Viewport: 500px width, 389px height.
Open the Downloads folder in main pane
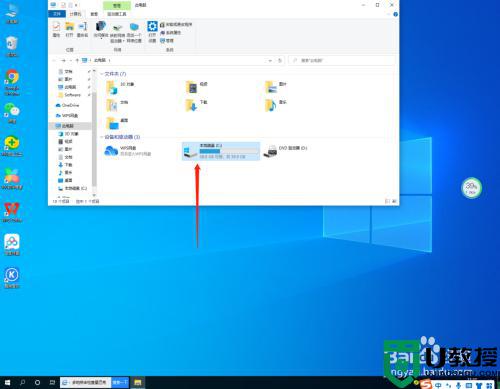(197, 105)
